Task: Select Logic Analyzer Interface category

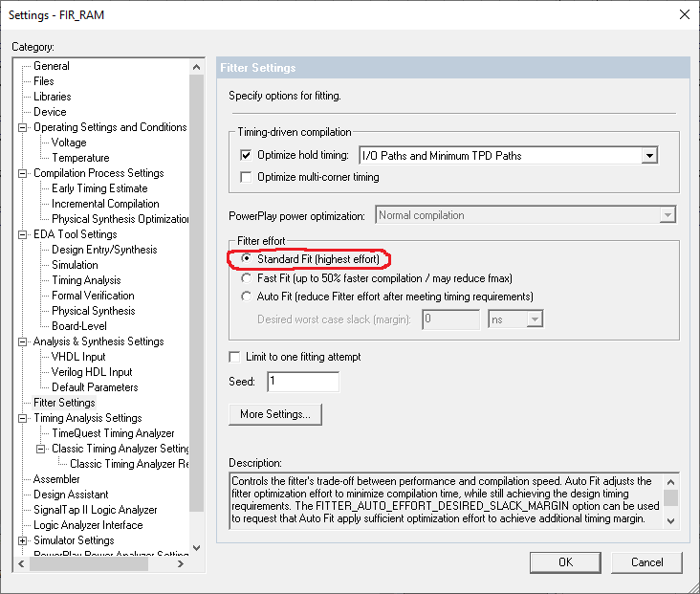Action: (x=88, y=525)
